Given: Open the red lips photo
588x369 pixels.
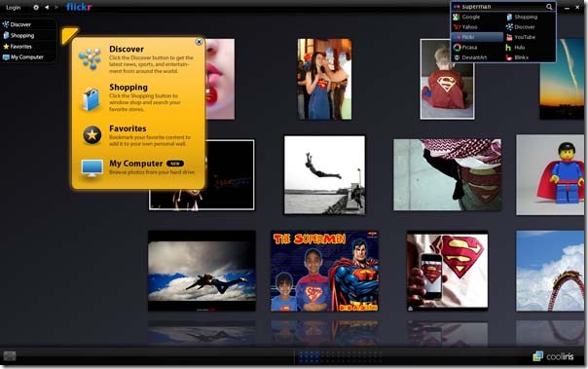Looking at the screenshot, I should coord(220,79).
